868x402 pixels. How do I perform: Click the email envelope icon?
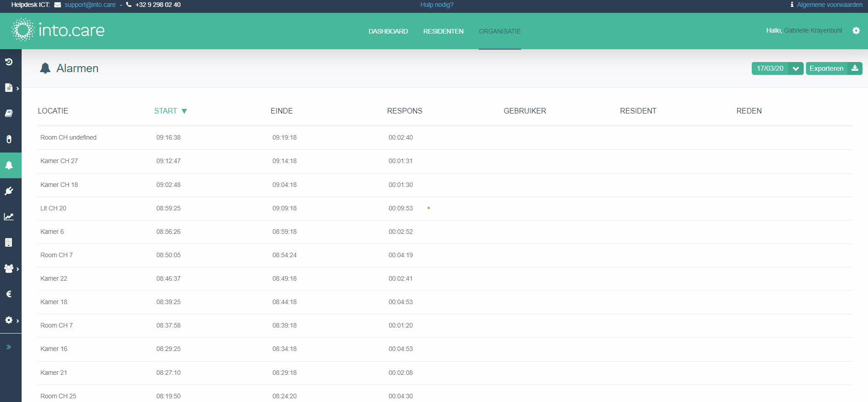[57, 5]
